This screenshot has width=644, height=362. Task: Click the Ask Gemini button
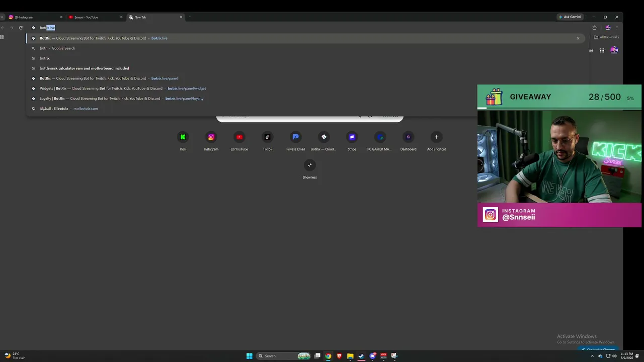pos(570,17)
